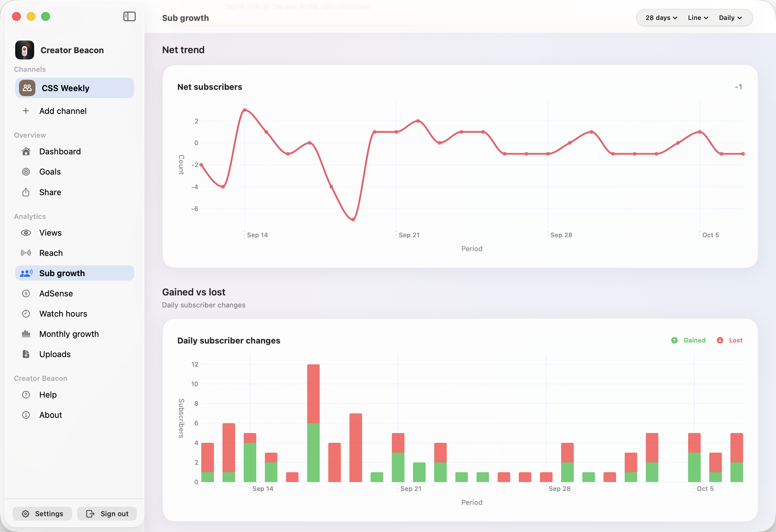Viewport: 776px width, 532px height.
Task: Click the Help question mark icon
Action: click(x=26, y=395)
